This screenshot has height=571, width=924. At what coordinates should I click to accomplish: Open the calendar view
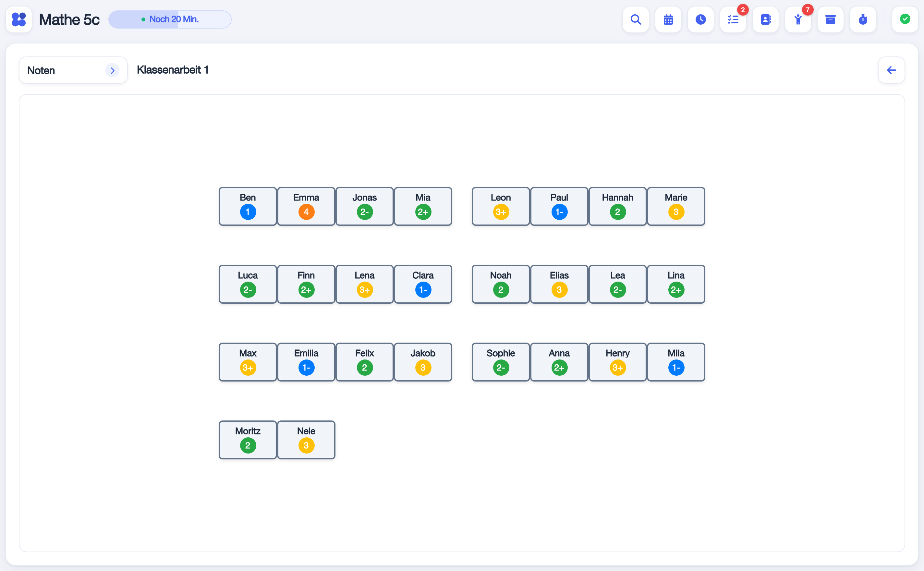[x=668, y=19]
